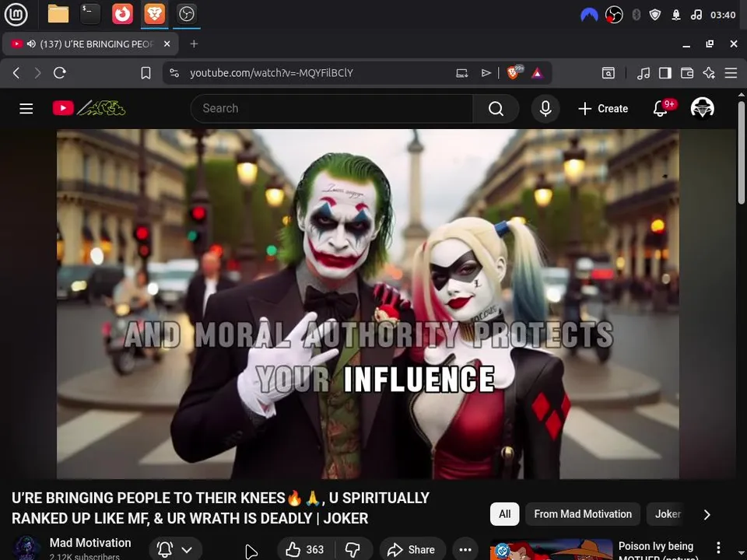
Task: Open the clock showing 03:40
Action: (723, 15)
